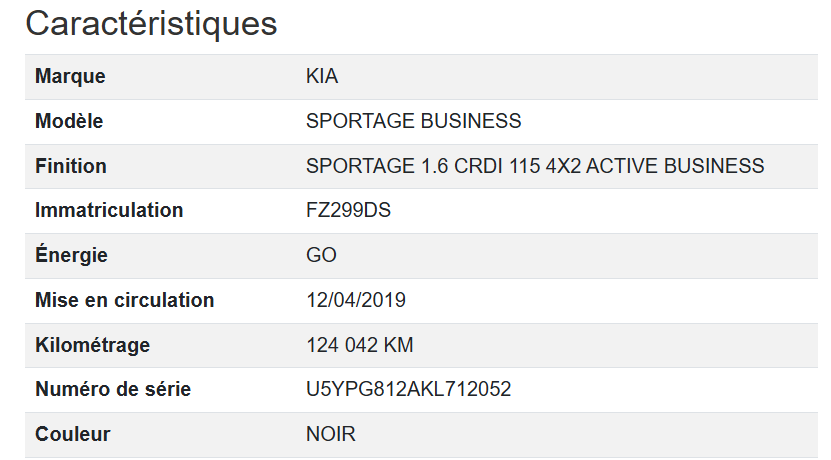Click the Finition label
Viewport: 831px width, 460px height.
pyautogui.click(x=71, y=166)
